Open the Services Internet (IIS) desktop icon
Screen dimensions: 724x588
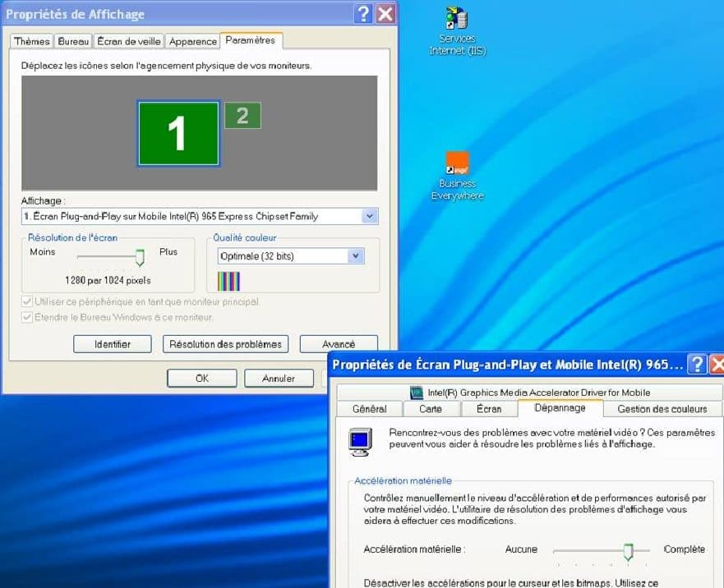(457, 20)
